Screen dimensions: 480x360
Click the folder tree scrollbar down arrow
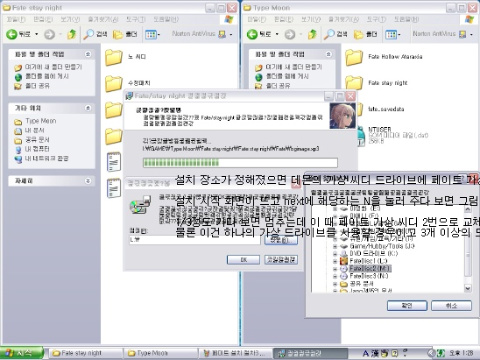tap(468, 288)
